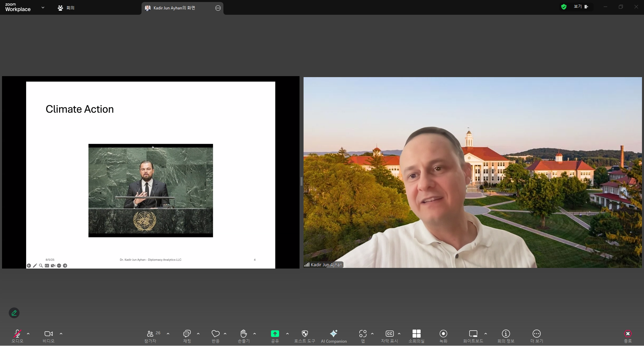
Task: Turn on the camera (비디오)
Action: click(x=48, y=336)
